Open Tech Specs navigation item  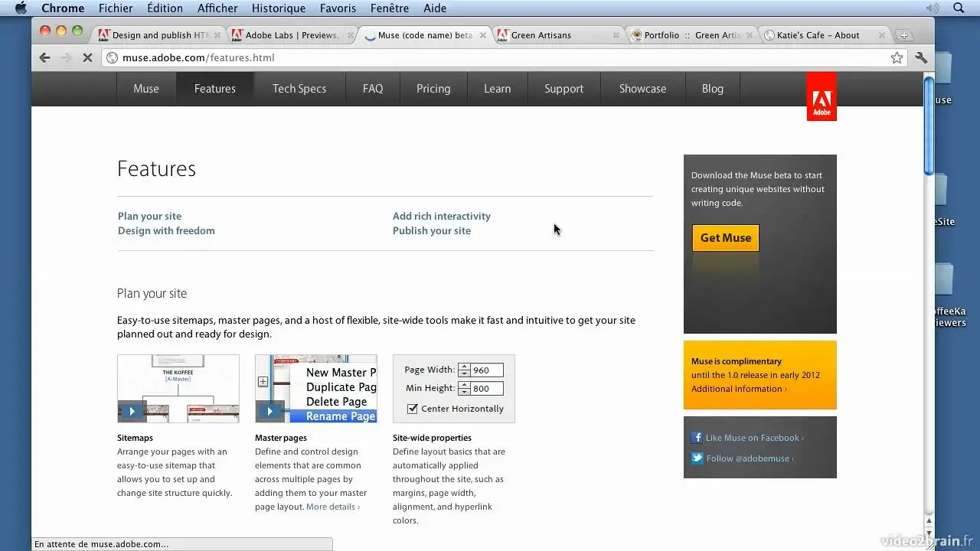(299, 89)
